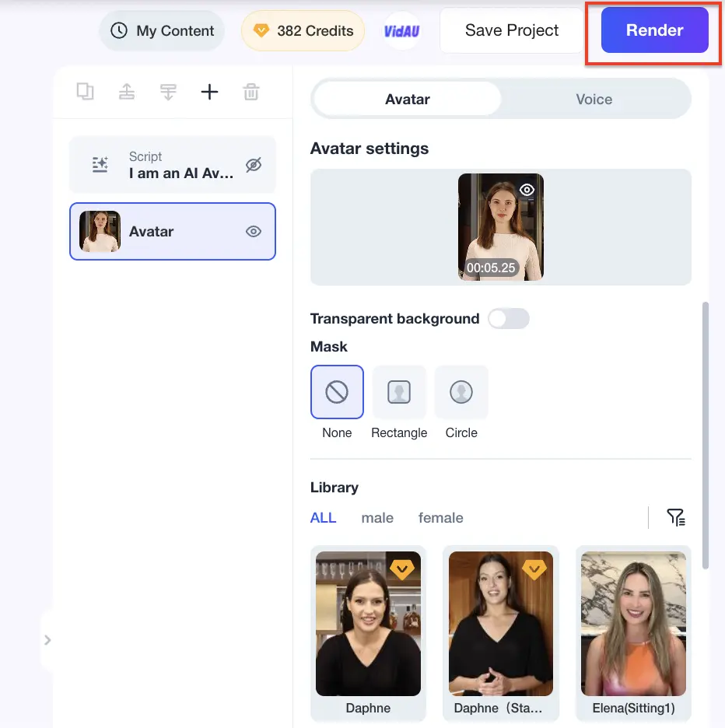Screen dimensions: 725x728
Task: Click the premium badge on Daphne card
Action: pos(402,569)
